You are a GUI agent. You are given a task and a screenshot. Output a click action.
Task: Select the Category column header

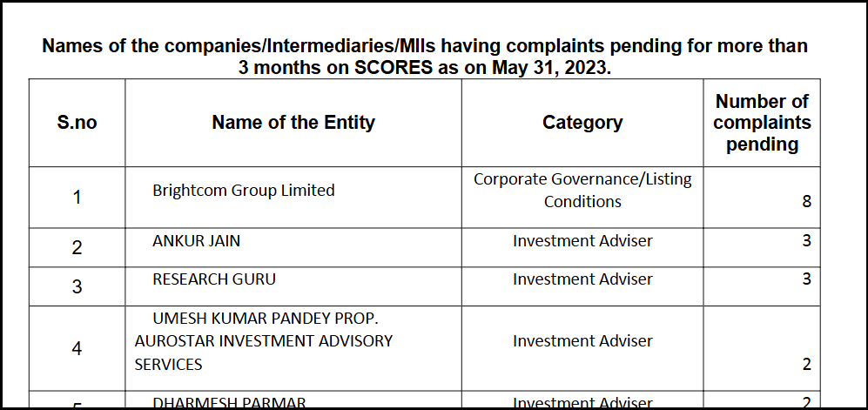(582, 123)
